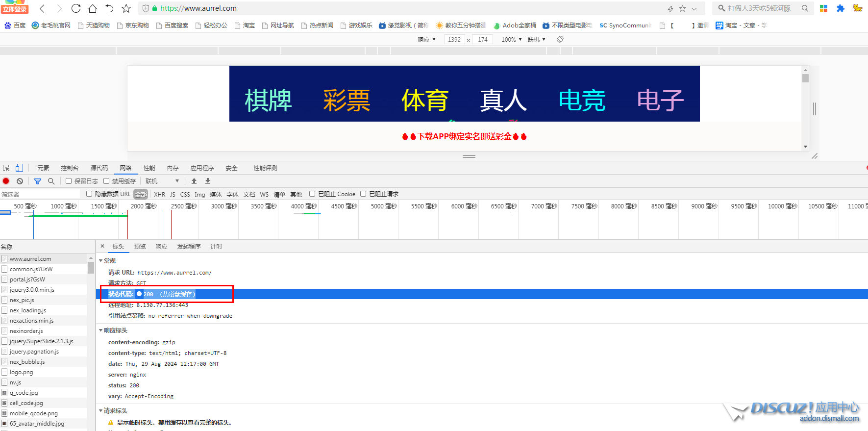This screenshot has width=868, height=431.
Task: Open the 天猫购物 bookmark
Action: 94,25
